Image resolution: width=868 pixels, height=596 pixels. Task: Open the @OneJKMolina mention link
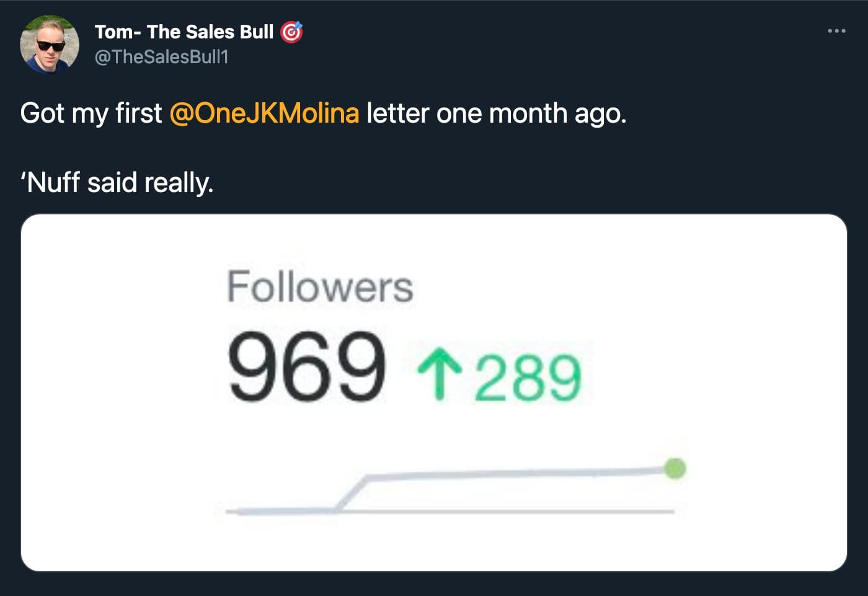click(x=264, y=113)
